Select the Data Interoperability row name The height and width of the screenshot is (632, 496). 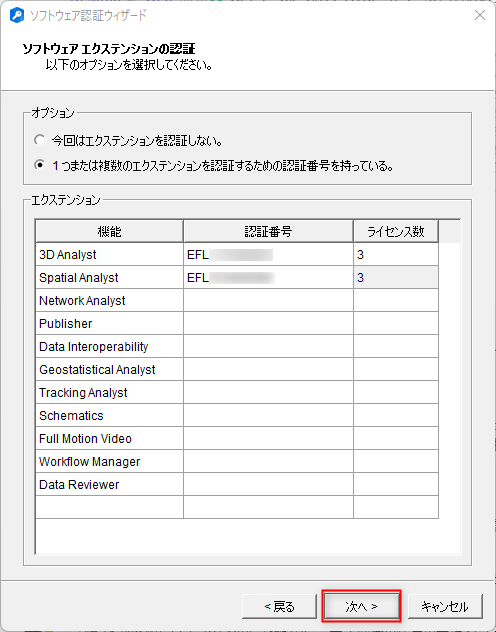pos(93,347)
